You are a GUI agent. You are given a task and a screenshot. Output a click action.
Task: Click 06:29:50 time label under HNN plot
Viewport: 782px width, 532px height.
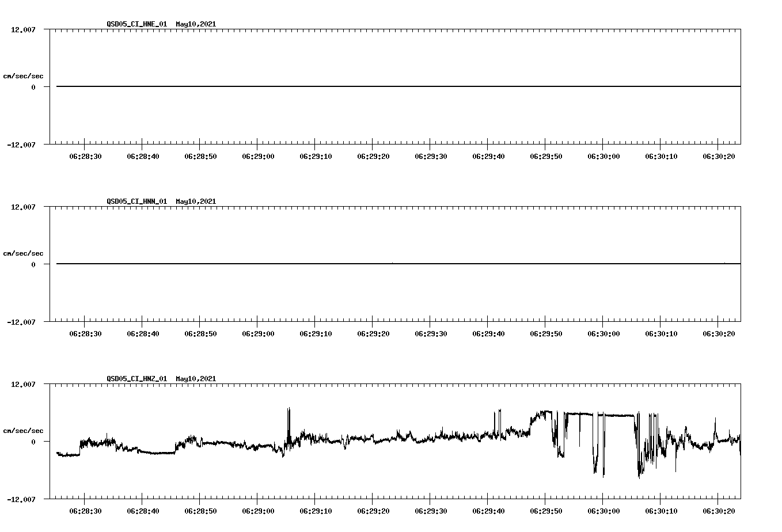pos(546,333)
